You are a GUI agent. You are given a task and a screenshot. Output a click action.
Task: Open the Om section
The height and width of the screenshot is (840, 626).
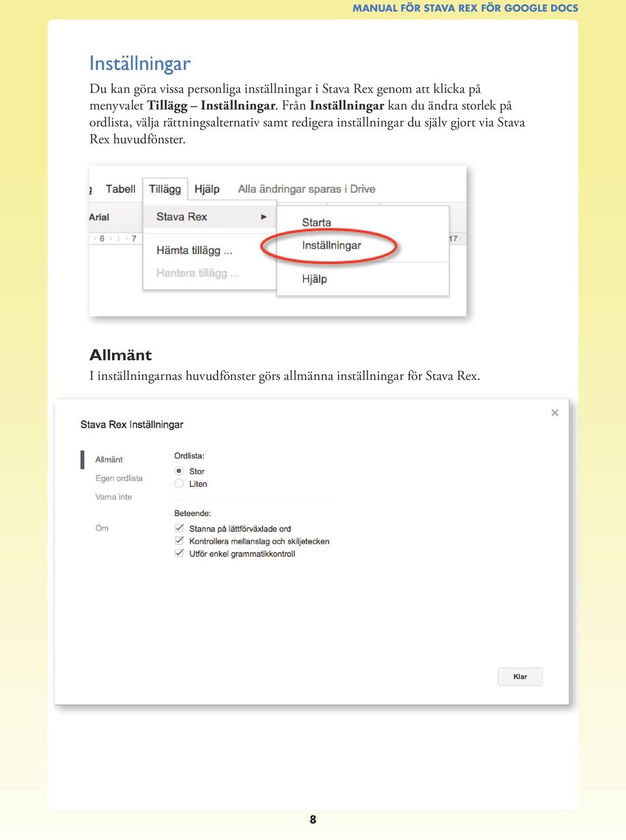102,529
